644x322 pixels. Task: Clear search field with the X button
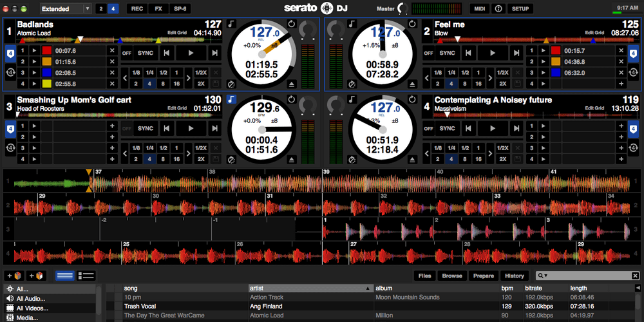pyautogui.click(x=635, y=276)
